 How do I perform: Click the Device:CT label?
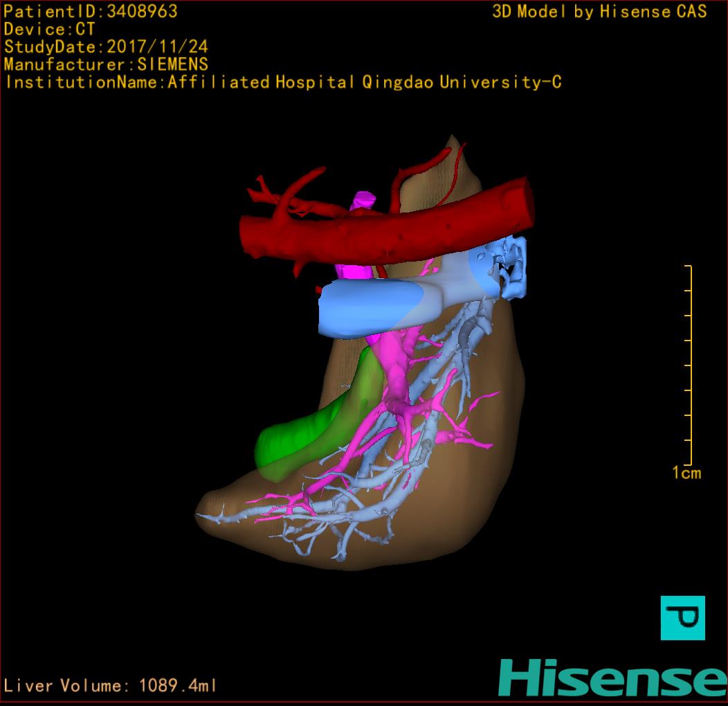50,30
